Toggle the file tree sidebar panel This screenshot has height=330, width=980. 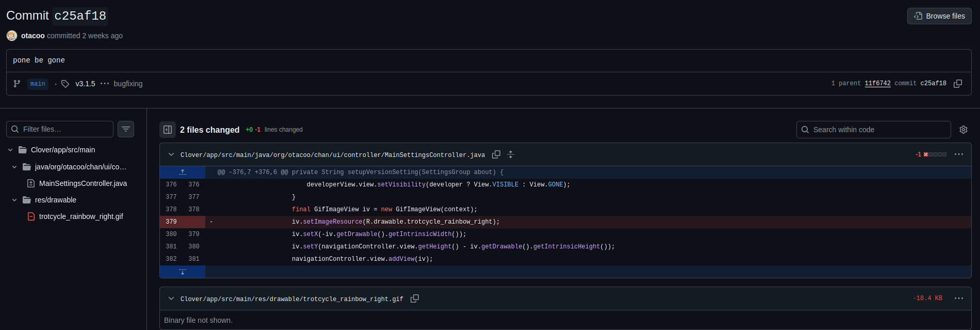[x=168, y=130]
